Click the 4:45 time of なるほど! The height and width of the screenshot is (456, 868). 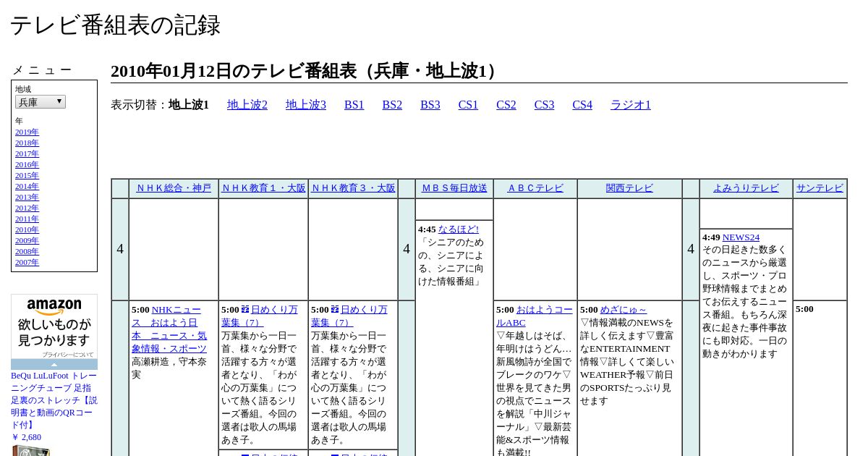coord(427,229)
